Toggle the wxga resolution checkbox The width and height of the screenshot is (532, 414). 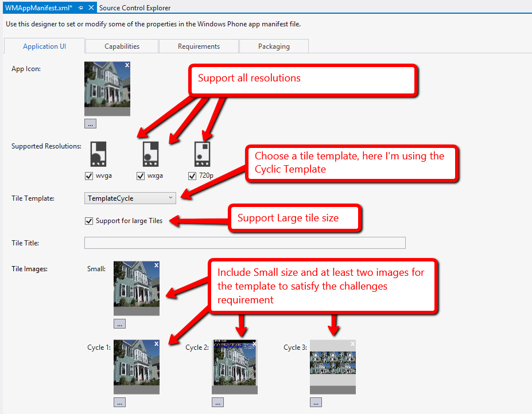(141, 176)
